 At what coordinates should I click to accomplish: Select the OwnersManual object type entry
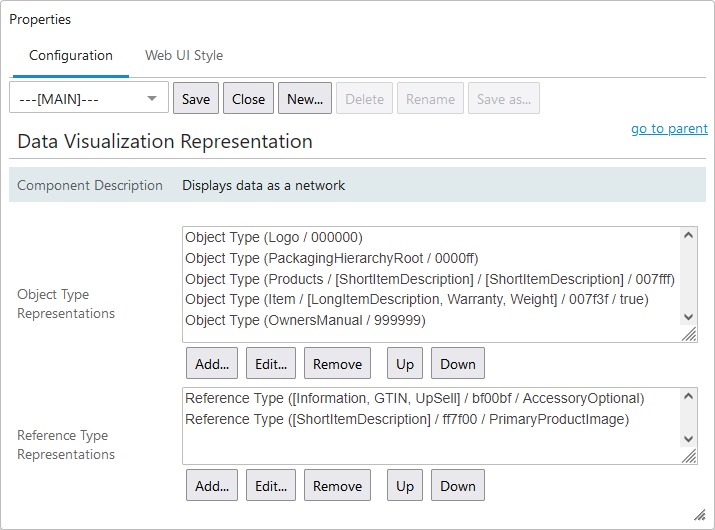305,321
